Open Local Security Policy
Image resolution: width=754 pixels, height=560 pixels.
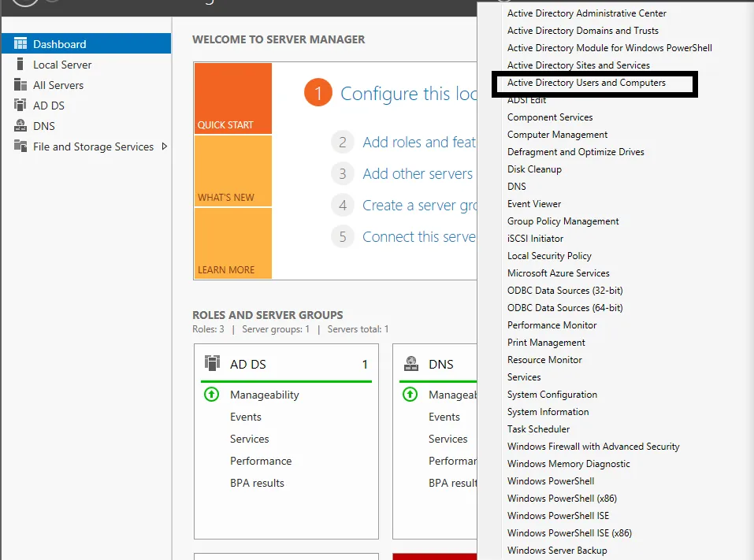tap(549, 256)
